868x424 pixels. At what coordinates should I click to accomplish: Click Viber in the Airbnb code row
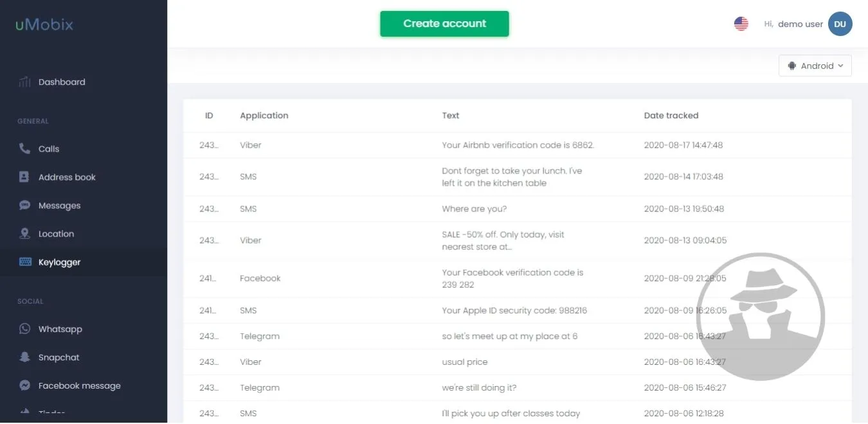click(x=251, y=145)
